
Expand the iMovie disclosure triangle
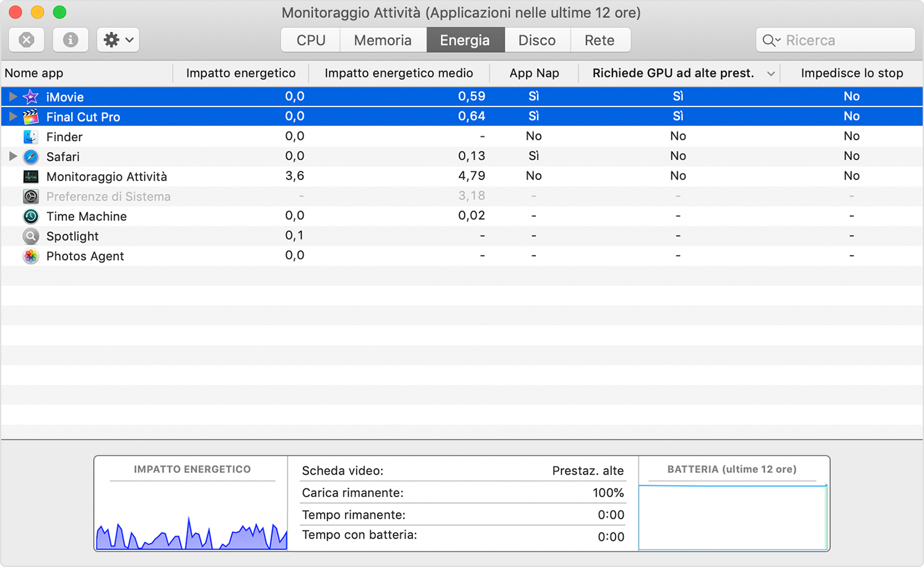12,97
